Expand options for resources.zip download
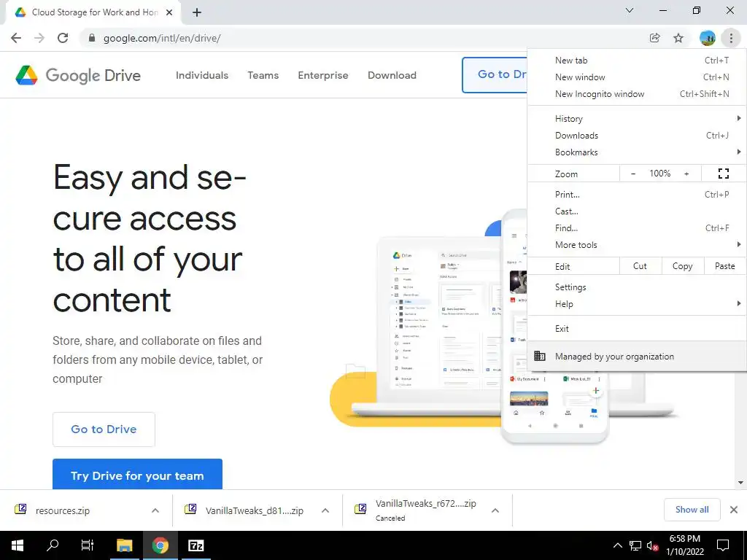Screen dimensions: 747x560 (155, 510)
